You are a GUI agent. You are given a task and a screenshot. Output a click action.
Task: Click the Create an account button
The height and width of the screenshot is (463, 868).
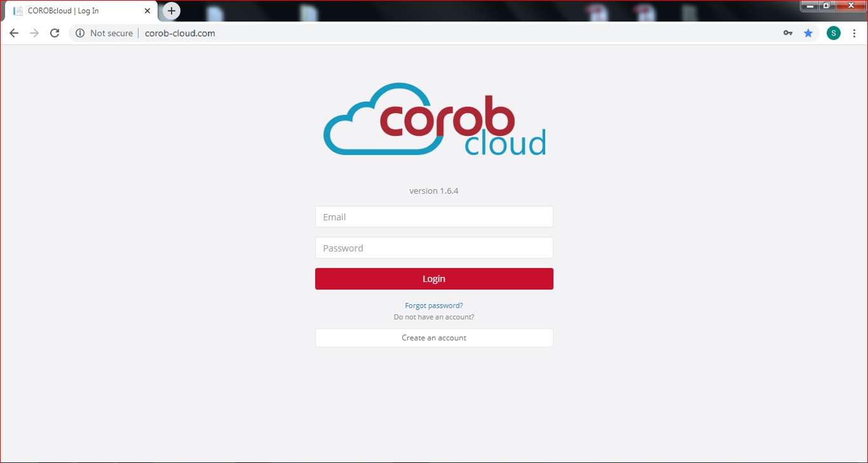pyautogui.click(x=434, y=338)
